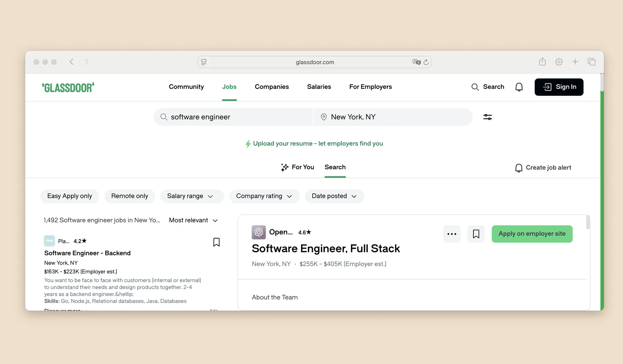Click the page vertical scrollbar
The height and width of the screenshot is (364, 623).
pos(602,83)
